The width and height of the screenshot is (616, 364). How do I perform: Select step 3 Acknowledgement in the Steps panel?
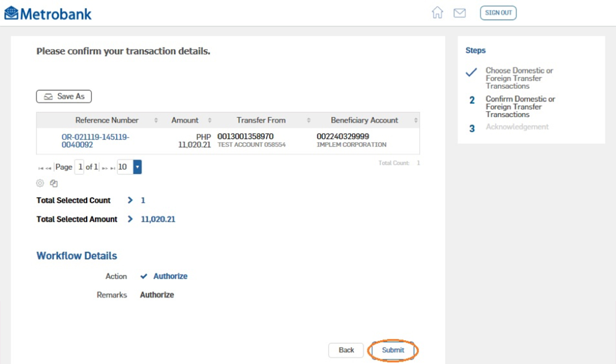pyautogui.click(x=517, y=127)
